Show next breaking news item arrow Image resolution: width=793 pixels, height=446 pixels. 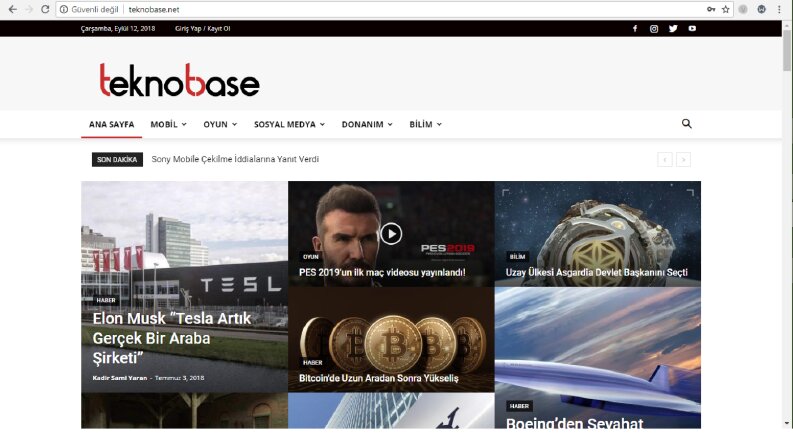pyautogui.click(x=683, y=160)
